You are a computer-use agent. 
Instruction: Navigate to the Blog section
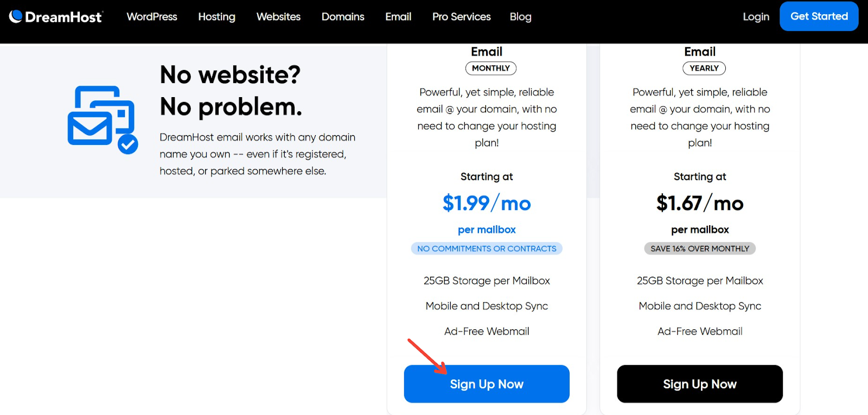tap(520, 17)
